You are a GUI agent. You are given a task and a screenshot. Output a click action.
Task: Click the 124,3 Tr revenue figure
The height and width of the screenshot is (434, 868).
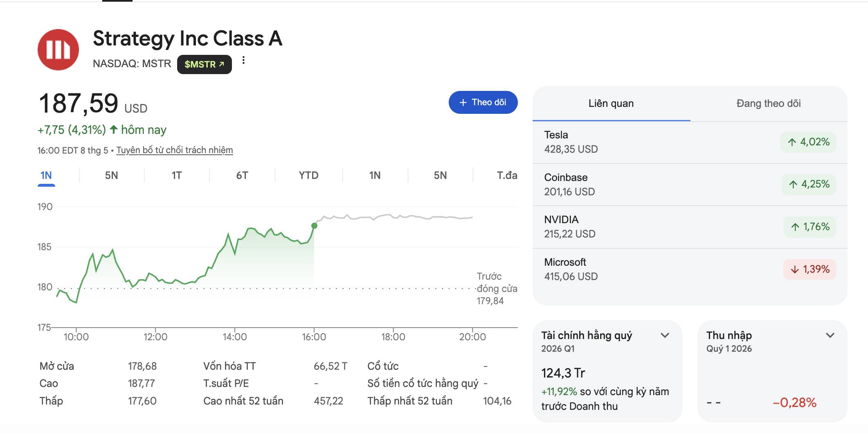(x=563, y=373)
